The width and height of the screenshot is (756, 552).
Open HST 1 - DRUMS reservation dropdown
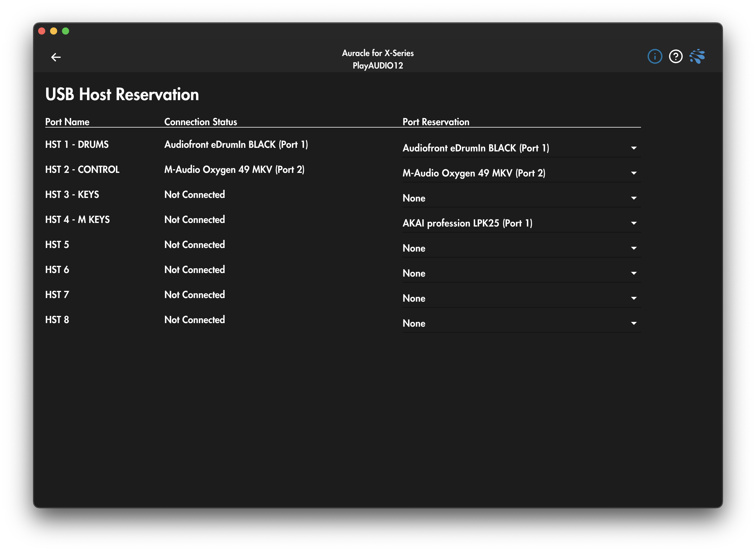pos(522,148)
